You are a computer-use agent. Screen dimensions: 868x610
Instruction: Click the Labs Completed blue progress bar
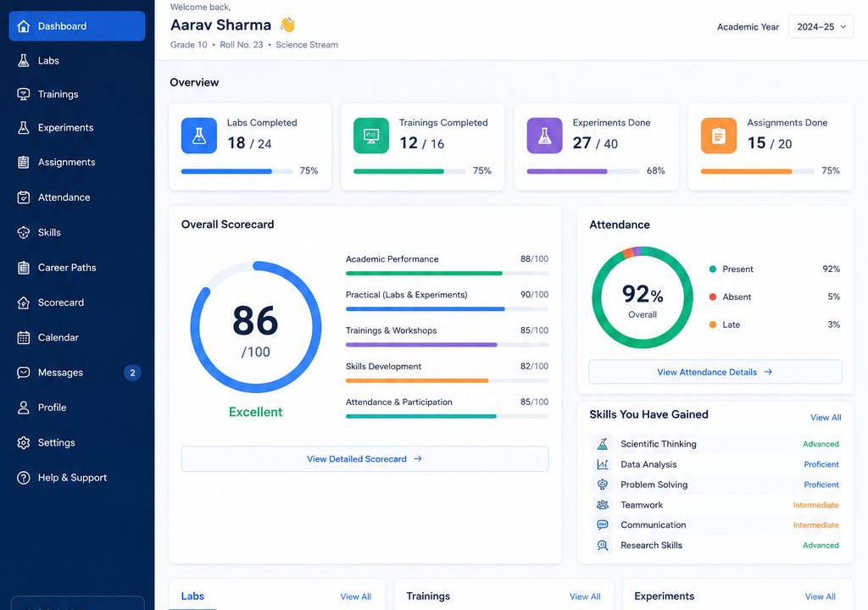237,172
